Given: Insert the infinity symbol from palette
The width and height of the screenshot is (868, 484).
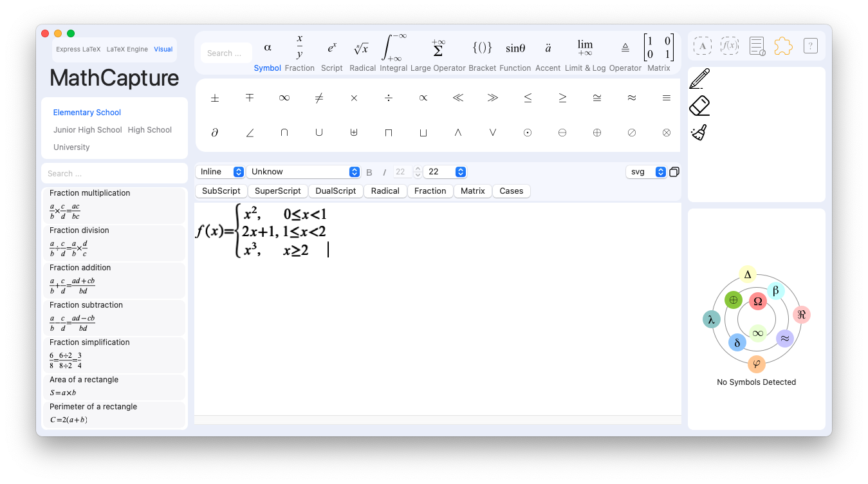Looking at the screenshot, I should (x=284, y=98).
